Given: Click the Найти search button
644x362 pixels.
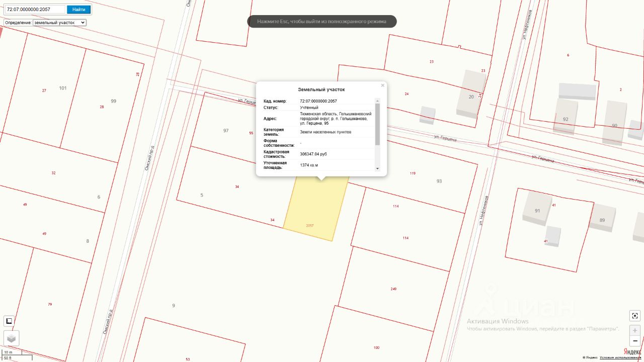Looking at the screenshot, I should (x=79, y=9).
